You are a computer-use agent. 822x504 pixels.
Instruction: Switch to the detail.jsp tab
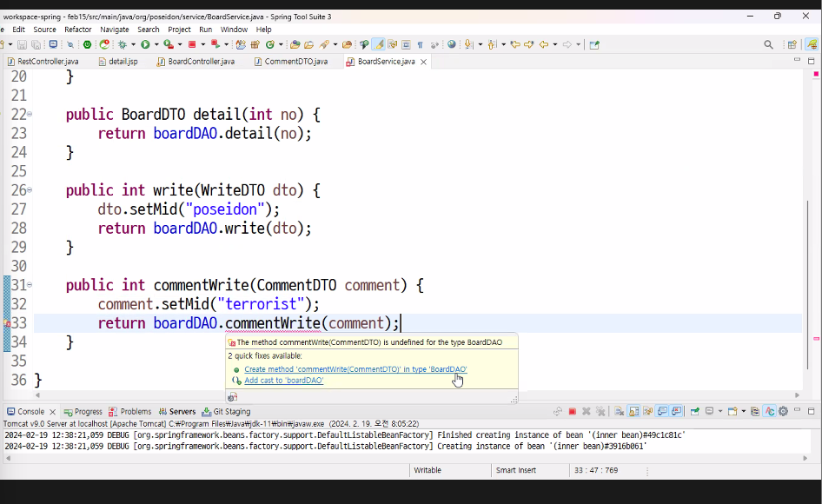(x=118, y=62)
